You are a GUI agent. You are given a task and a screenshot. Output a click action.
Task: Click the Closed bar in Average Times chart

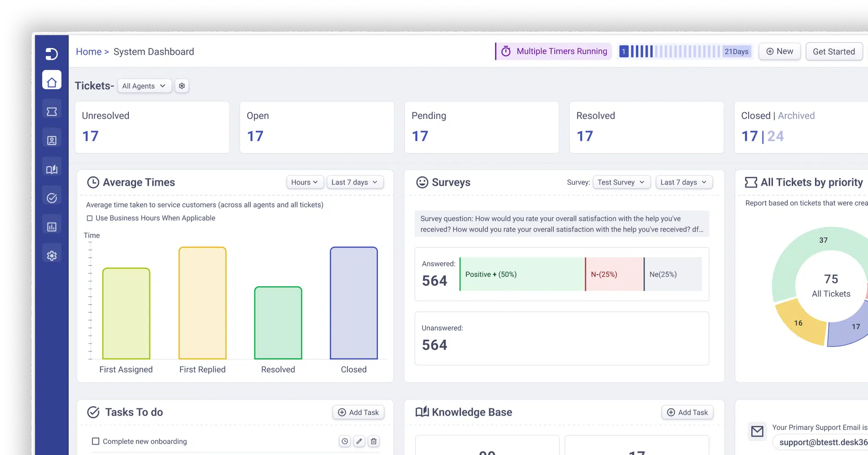click(x=354, y=303)
